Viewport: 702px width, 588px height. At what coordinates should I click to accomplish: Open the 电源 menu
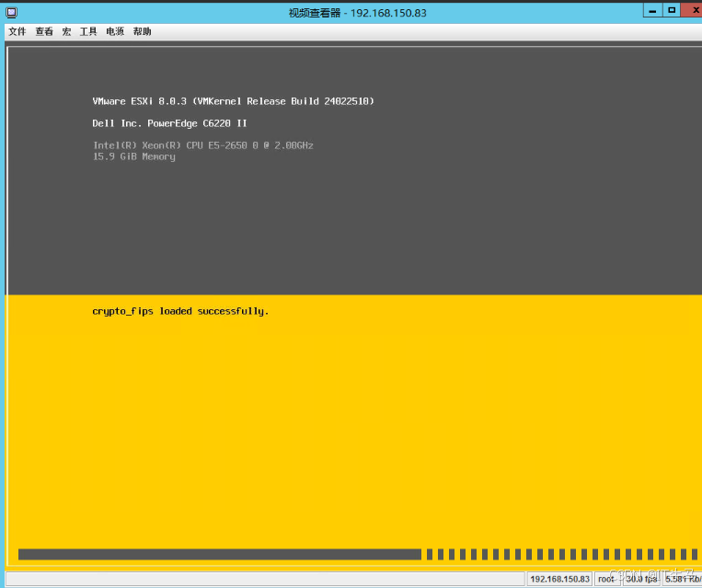pyautogui.click(x=115, y=31)
